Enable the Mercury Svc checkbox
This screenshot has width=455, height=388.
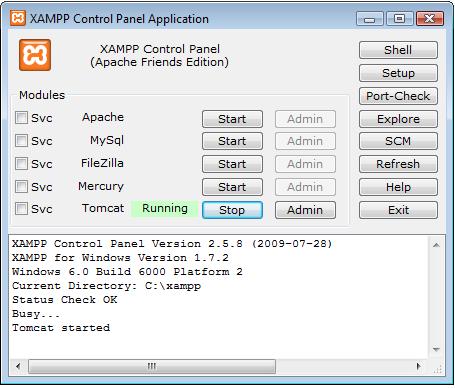21,187
